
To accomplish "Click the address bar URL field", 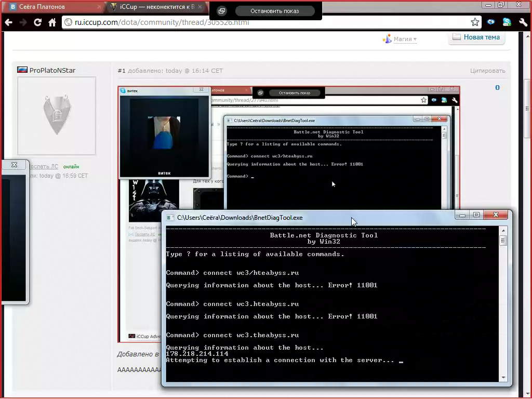I will click(x=268, y=22).
